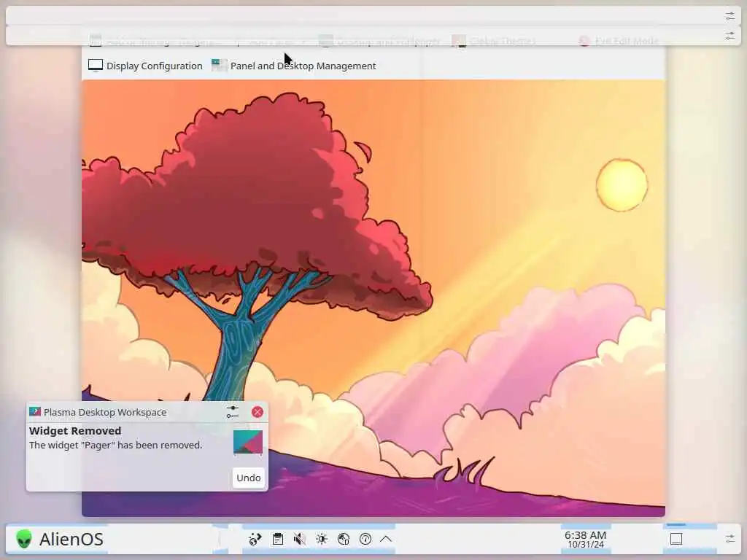Viewport: 747px width, 560px height.
Task: Open the round gauge tray icon
Action: pyautogui.click(x=365, y=539)
